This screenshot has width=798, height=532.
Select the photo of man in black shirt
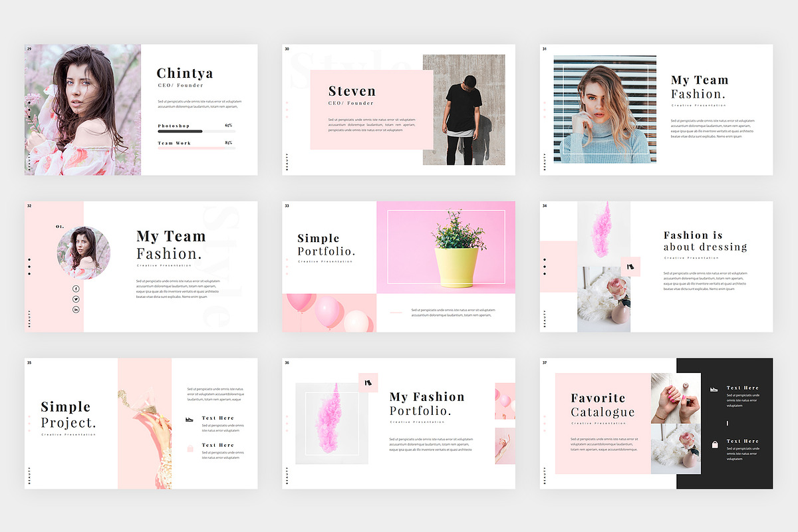pyautogui.click(x=464, y=110)
